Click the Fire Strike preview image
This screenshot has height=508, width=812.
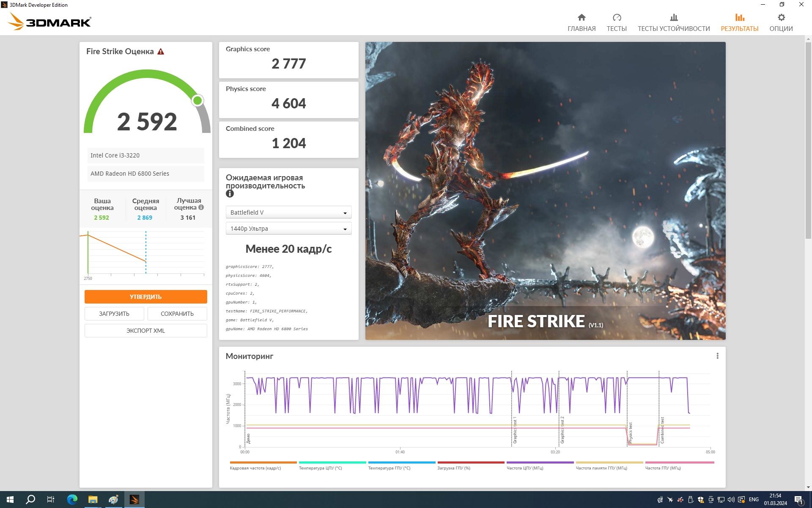point(545,190)
